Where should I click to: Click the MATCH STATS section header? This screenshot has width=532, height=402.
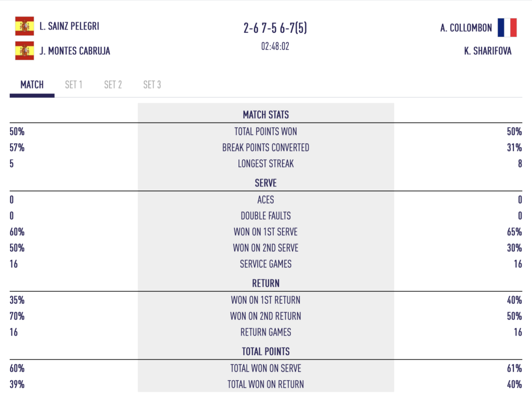265,115
